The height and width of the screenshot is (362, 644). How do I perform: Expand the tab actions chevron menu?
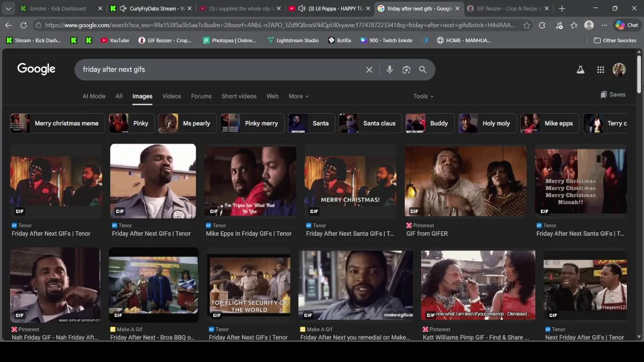pos(9,9)
